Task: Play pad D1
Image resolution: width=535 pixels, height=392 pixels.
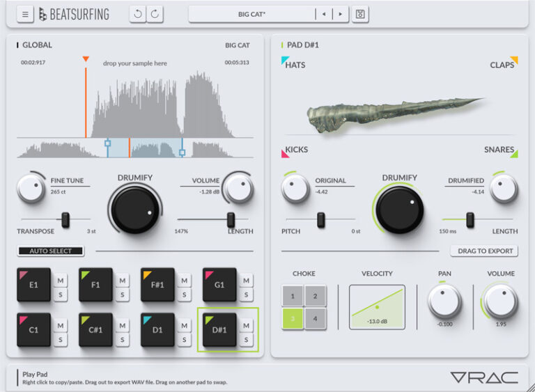Action: coord(157,330)
